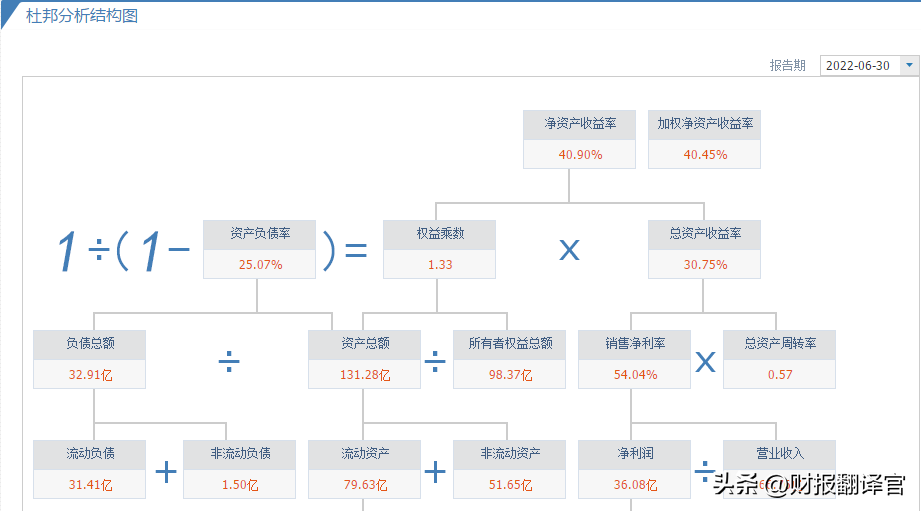Click the 非流动负债 node

tap(240, 469)
